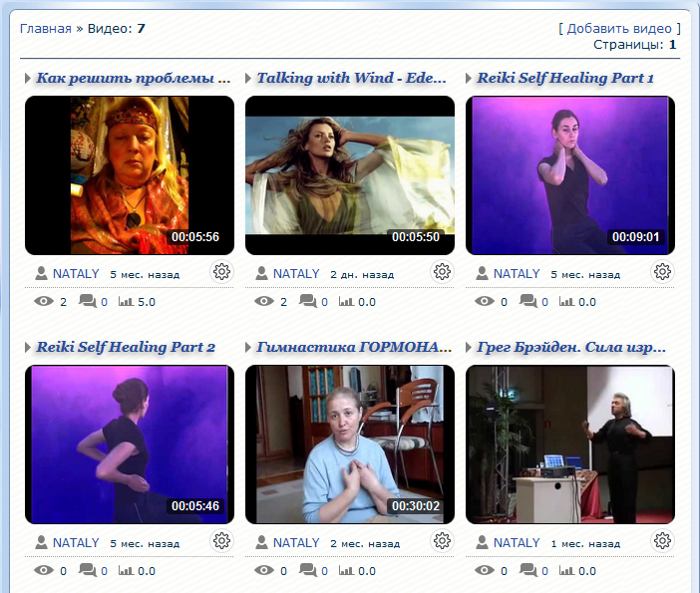Click comments bubble icon under Talking with Wind
This screenshot has height=593, width=700.
(x=308, y=301)
